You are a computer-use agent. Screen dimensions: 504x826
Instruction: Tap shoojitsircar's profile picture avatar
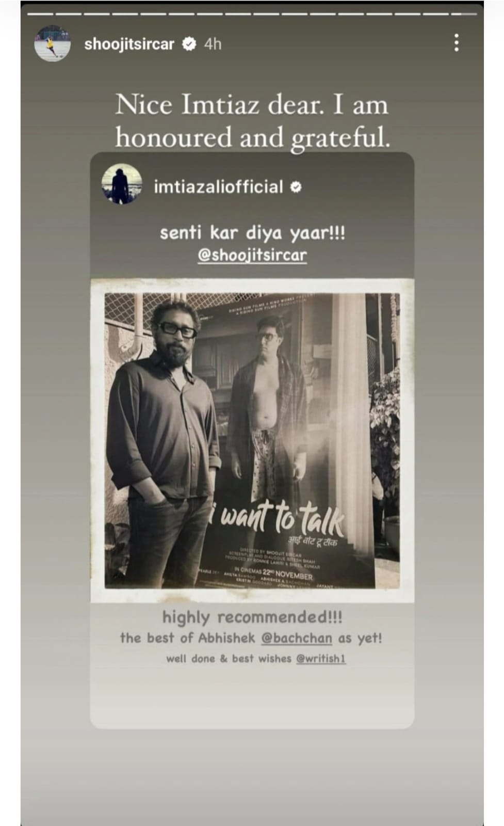pyautogui.click(x=53, y=43)
